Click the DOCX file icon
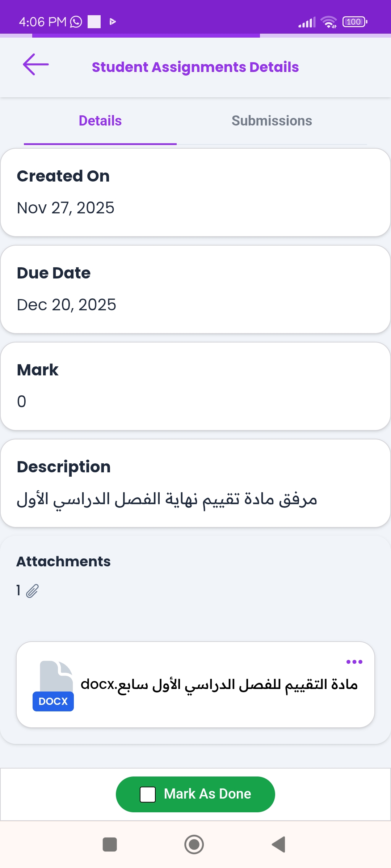Viewport: 391px width, 868px height. pos(54,686)
